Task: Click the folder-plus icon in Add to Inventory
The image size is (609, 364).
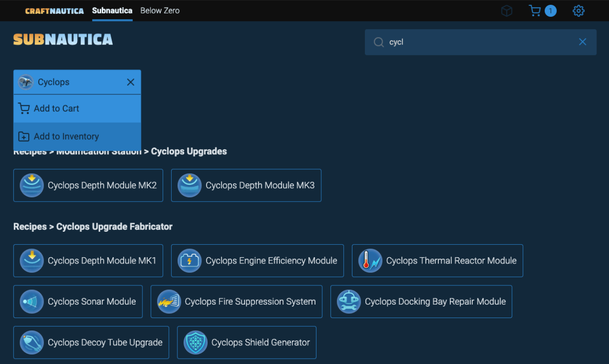Action: pyautogui.click(x=24, y=136)
